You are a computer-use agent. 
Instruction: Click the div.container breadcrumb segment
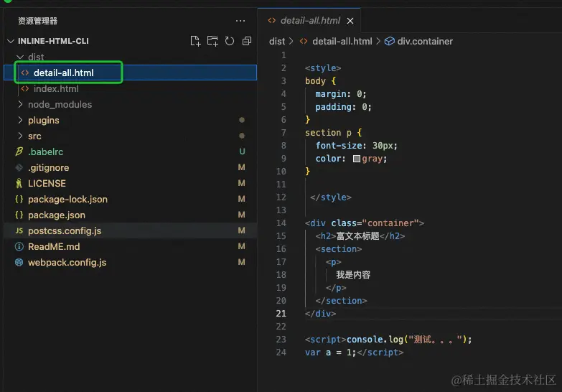[425, 41]
